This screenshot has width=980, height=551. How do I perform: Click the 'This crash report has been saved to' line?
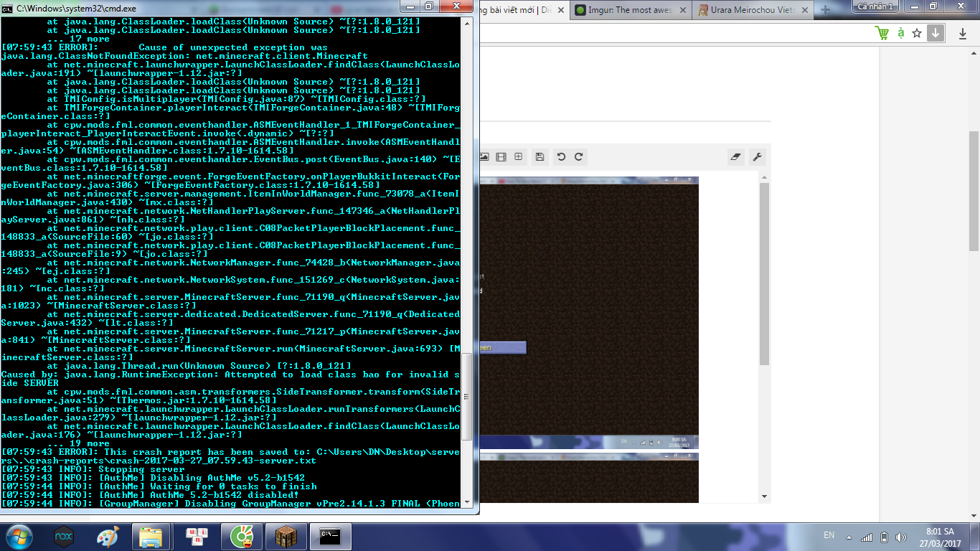point(230,456)
